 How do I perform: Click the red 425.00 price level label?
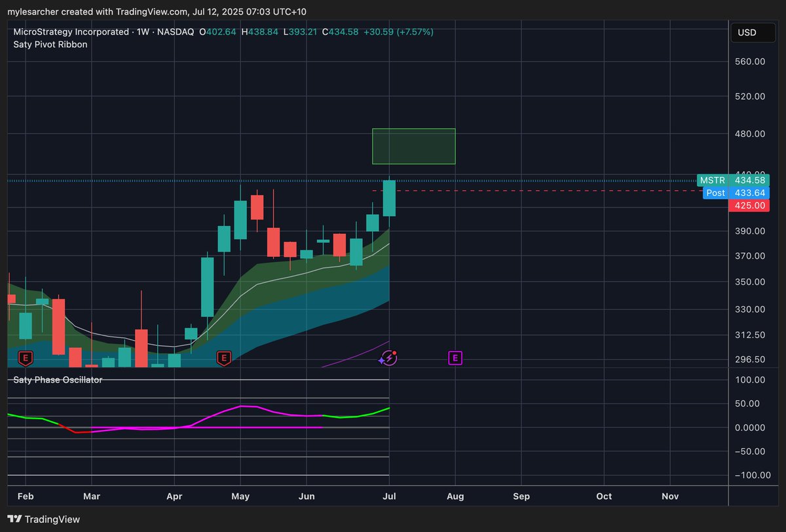[x=749, y=205]
